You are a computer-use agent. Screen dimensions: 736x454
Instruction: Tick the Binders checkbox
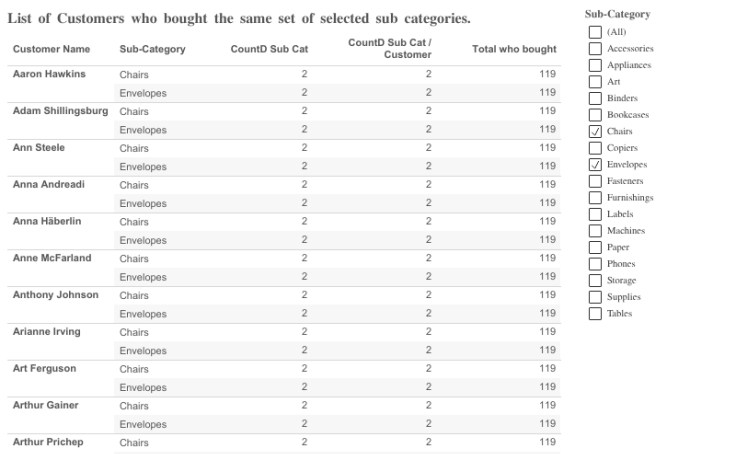click(x=595, y=98)
